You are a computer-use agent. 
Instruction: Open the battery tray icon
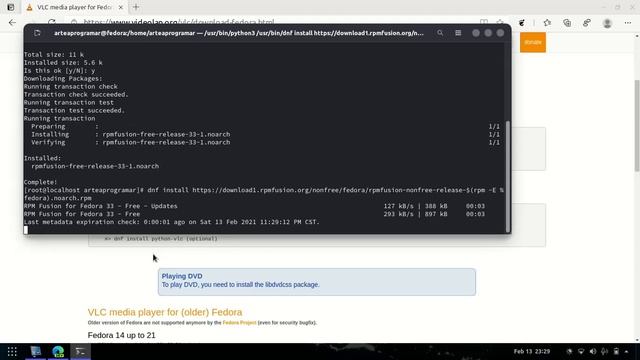(x=616, y=351)
